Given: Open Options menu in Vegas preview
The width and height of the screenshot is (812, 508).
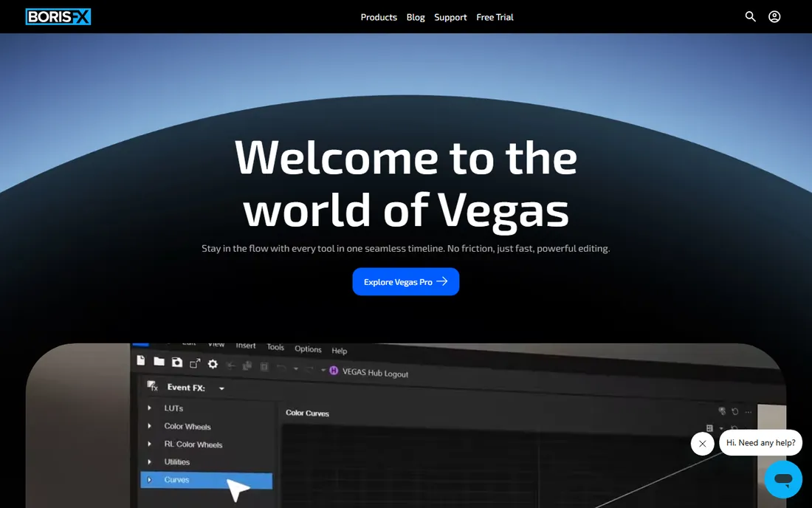Looking at the screenshot, I should coord(308,349).
